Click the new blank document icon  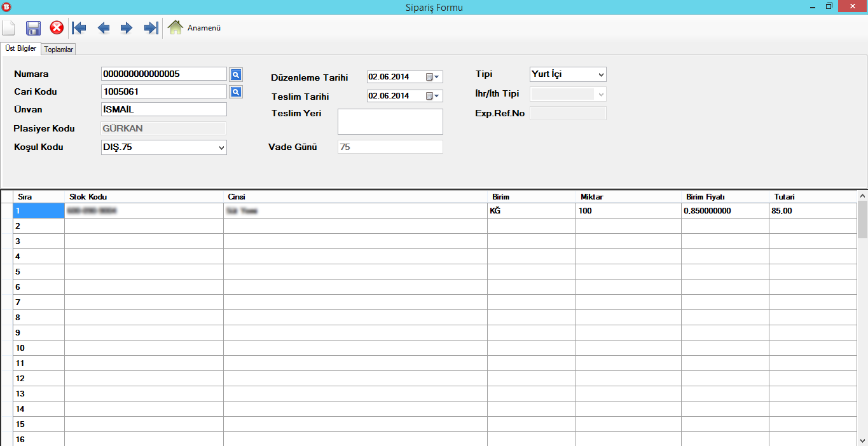[x=9, y=28]
